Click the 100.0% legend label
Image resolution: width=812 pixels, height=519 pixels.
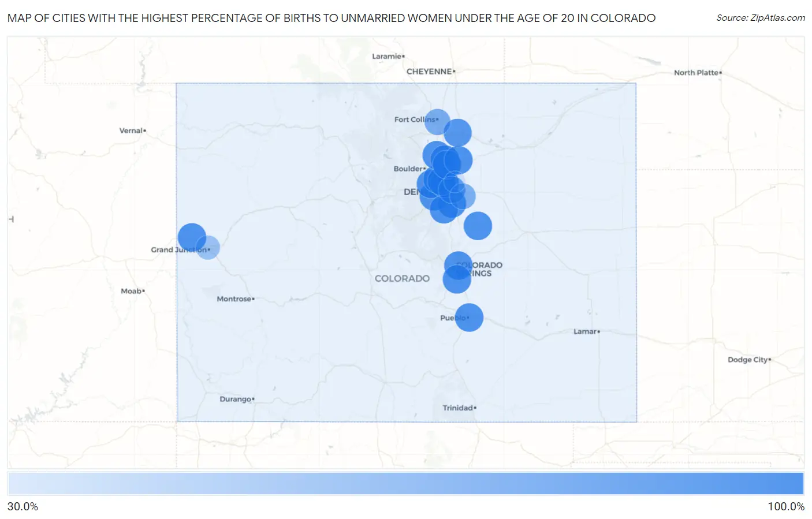[x=786, y=506]
